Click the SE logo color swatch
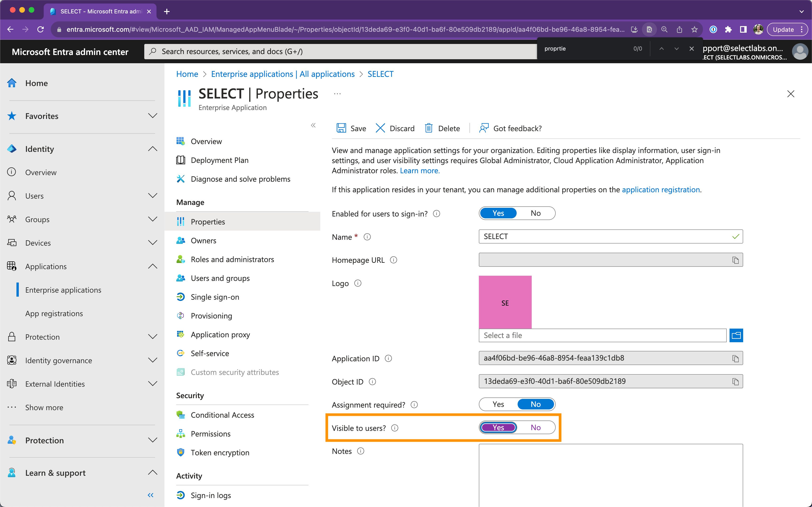812x507 pixels. click(x=506, y=303)
